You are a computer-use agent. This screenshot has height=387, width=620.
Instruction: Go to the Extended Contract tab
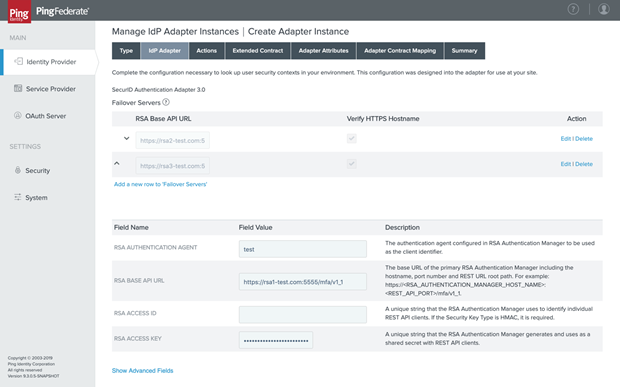(x=258, y=51)
